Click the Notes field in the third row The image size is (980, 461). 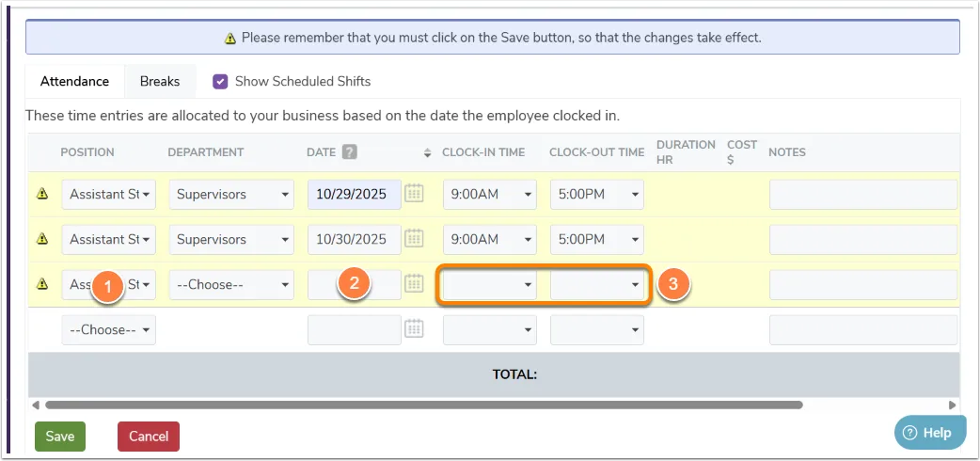863,285
